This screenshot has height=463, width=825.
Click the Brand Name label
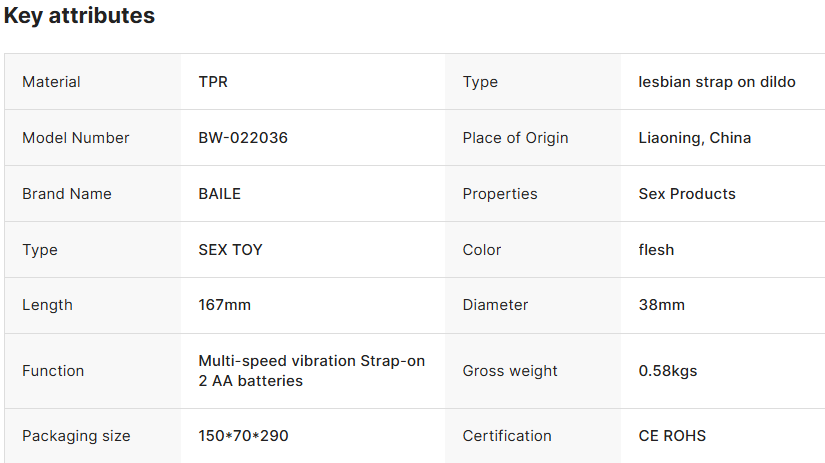coord(67,194)
